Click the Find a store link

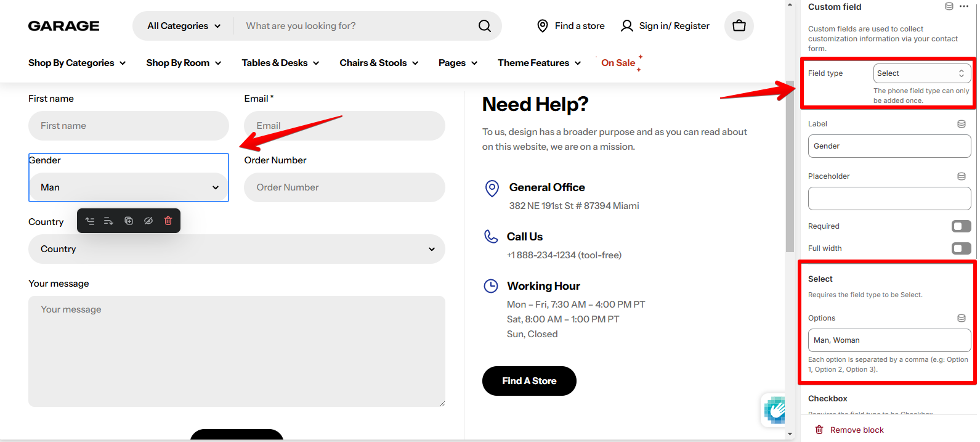580,26
